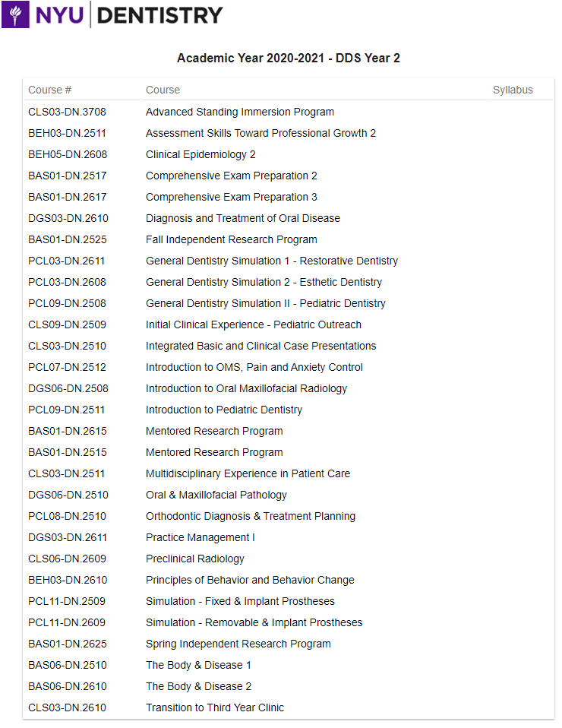Open Oral & Maxillofacial Pathology course

tap(216, 495)
